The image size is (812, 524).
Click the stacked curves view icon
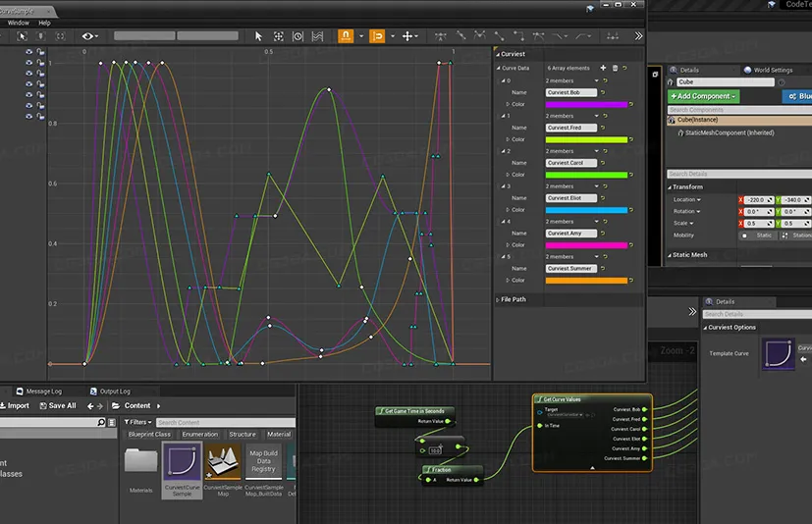[317, 36]
